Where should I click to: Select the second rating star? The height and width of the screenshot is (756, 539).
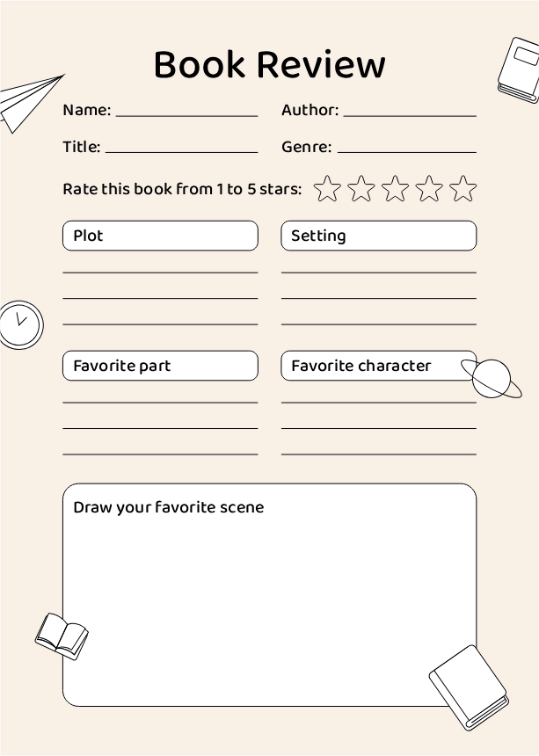(361, 188)
